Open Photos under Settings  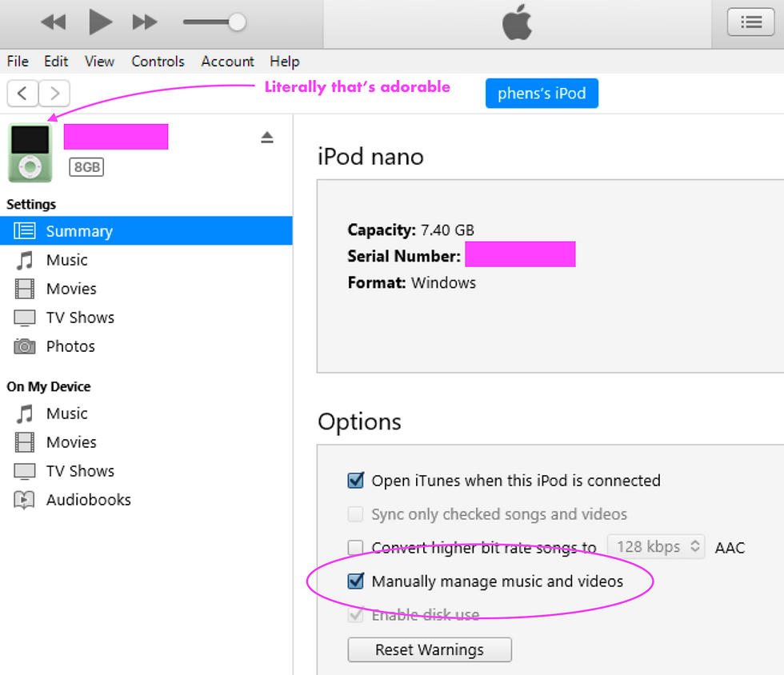coord(70,346)
